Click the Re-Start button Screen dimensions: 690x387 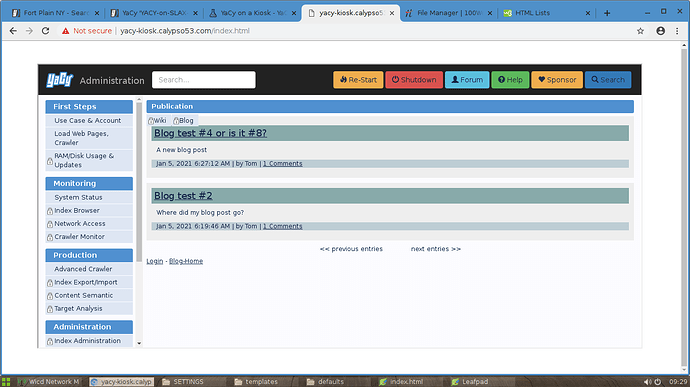pos(358,80)
